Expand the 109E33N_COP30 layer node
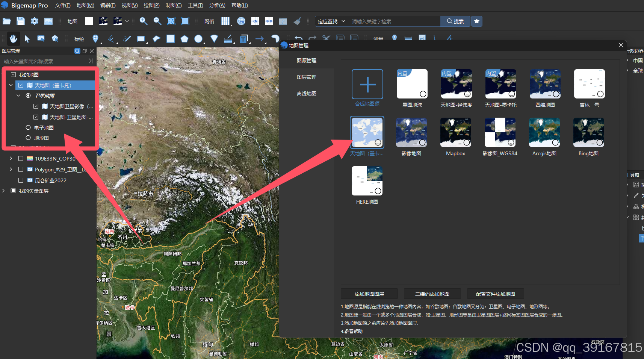The width and height of the screenshot is (644, 359). (x=11, y=159)
